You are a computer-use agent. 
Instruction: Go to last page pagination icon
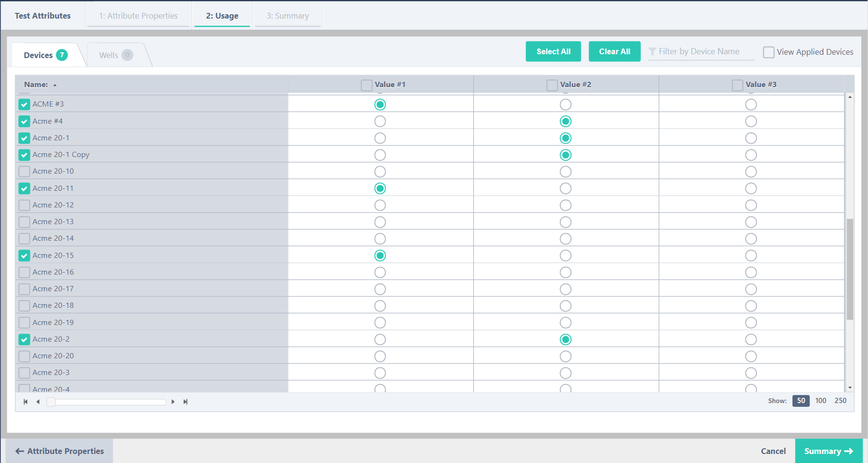[185, 402]
